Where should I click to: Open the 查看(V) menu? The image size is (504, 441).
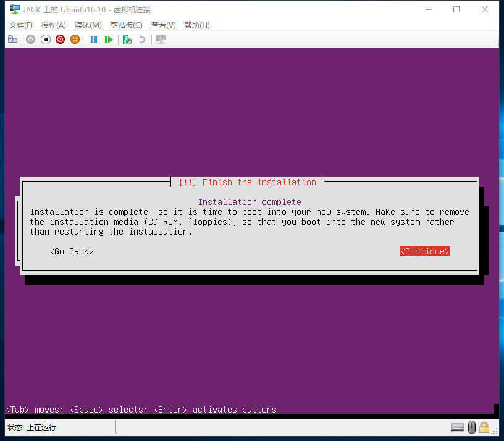coord(164,25)
